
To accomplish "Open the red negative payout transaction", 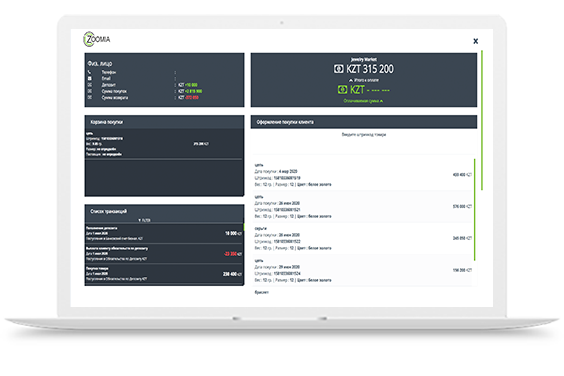I will coord(164,254).
